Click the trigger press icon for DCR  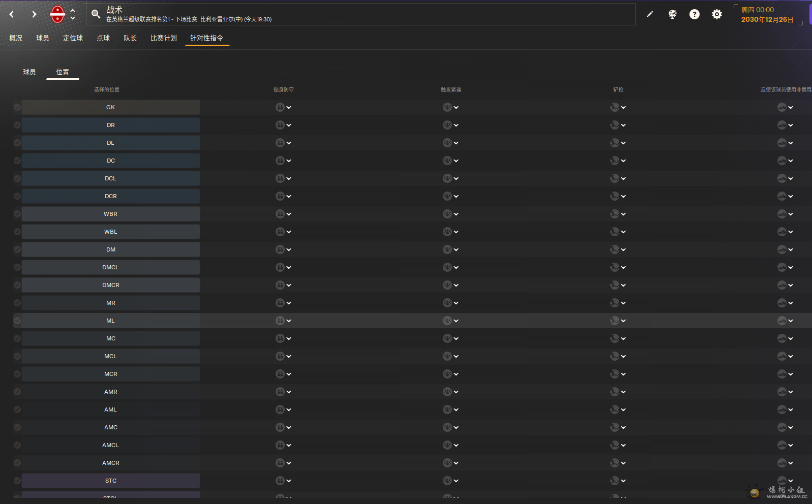click(447, 196)
